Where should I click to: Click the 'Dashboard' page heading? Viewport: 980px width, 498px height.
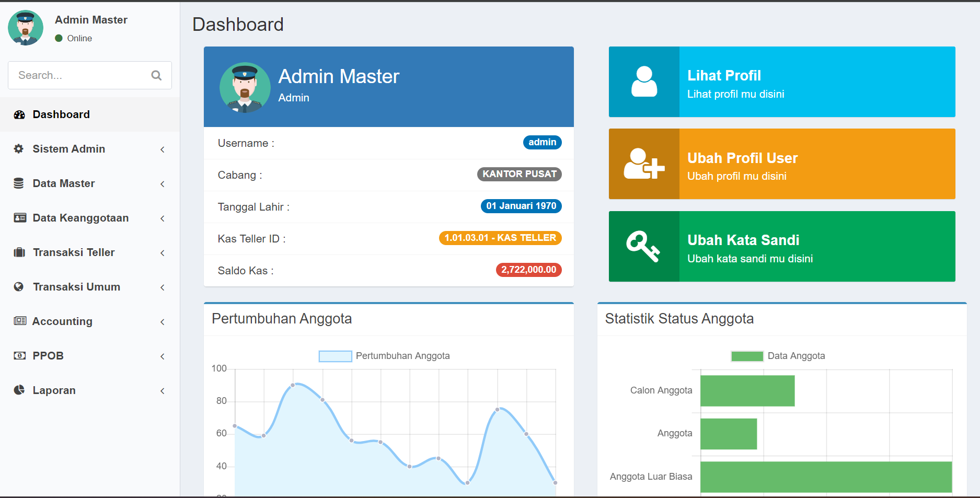pyautogui.click(x=238, y=25)
